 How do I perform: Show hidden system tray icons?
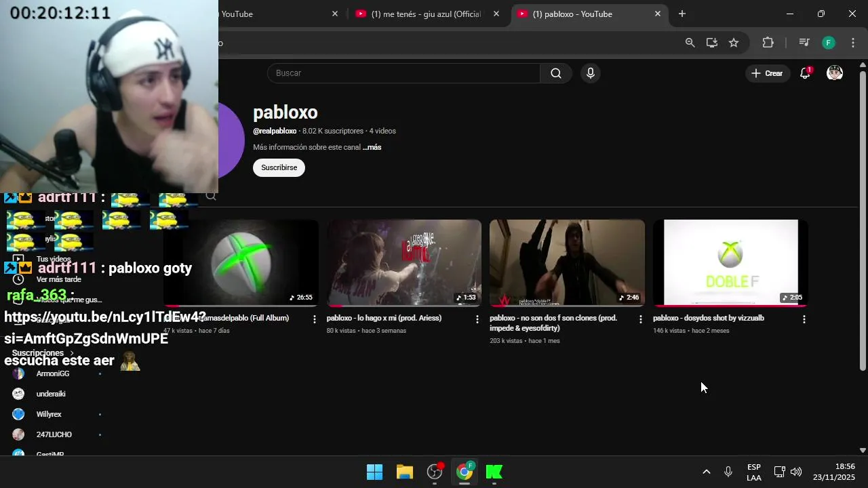[x=706, y=472]
